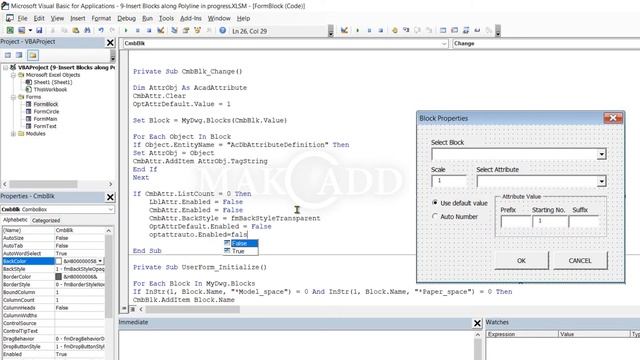The width and height of the screenshot is (640, 360).
Task: Toggle Folders icon in the Project panel
Action: tap(33, 55)
